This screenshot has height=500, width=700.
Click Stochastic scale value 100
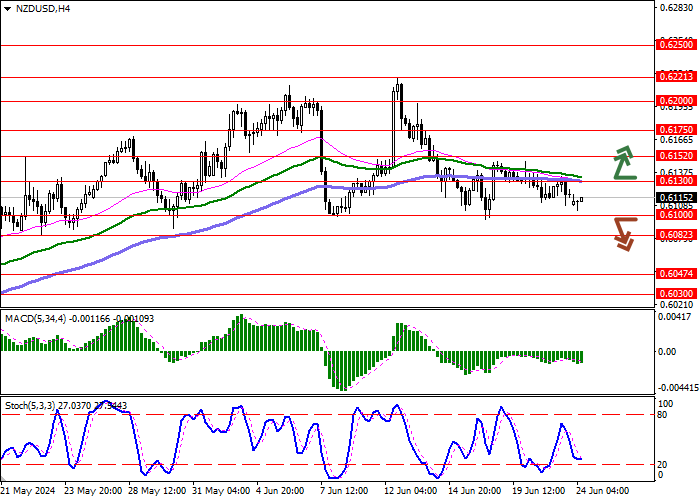coord(665,404)
